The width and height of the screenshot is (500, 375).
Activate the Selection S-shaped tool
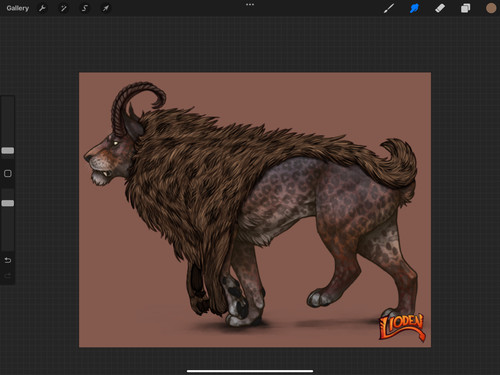[84, 8]
